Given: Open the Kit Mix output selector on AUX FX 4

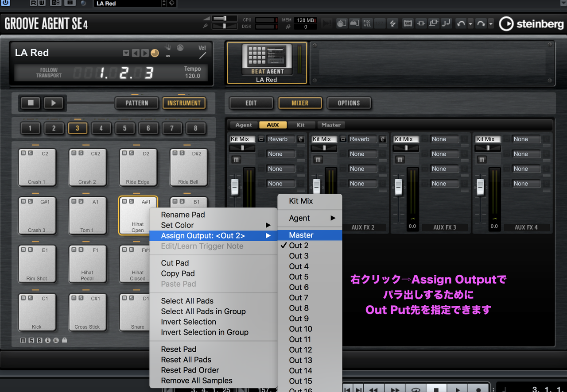Looking at the screenshot, I should (488, 139).
